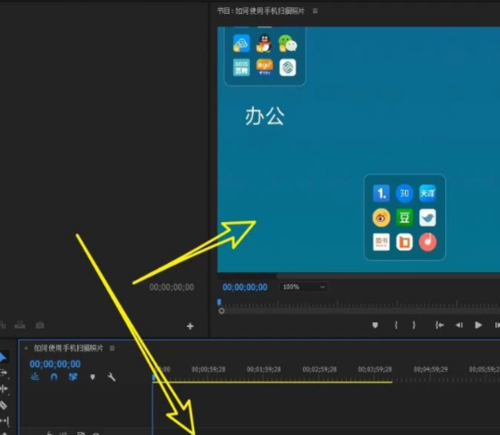Open Program monitor 100% zoom dropdown
Screen dimensions: 500x435
click(x=303, y=287)
